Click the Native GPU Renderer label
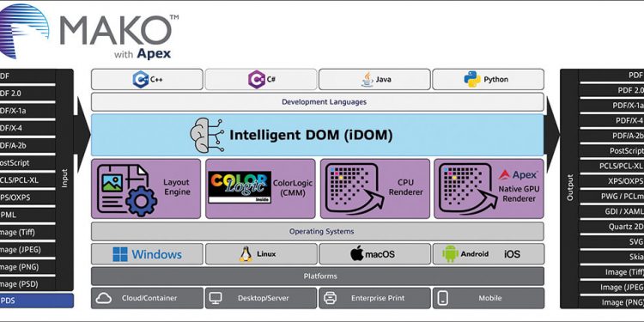This screenshot has height=322, width=644. coord(519,194)
